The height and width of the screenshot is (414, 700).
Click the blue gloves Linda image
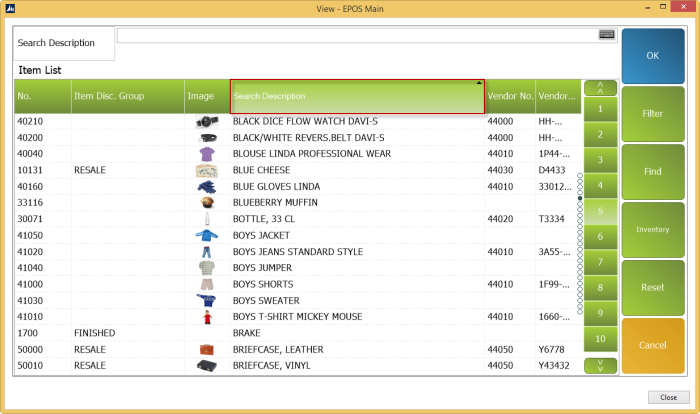click(207, 187)
